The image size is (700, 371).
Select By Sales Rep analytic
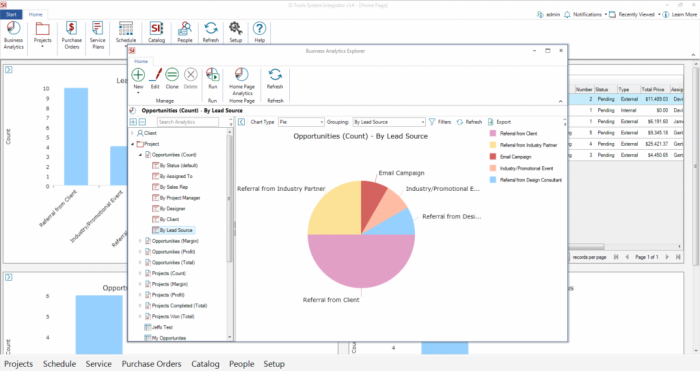173,187
